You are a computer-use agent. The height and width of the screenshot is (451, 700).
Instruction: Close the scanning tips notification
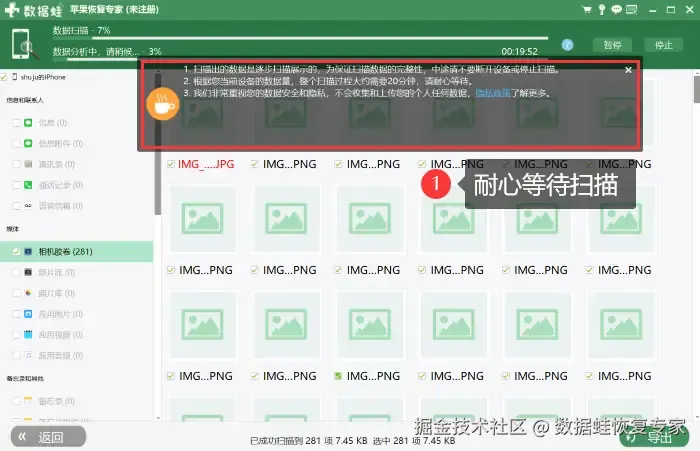click(628, 70)
